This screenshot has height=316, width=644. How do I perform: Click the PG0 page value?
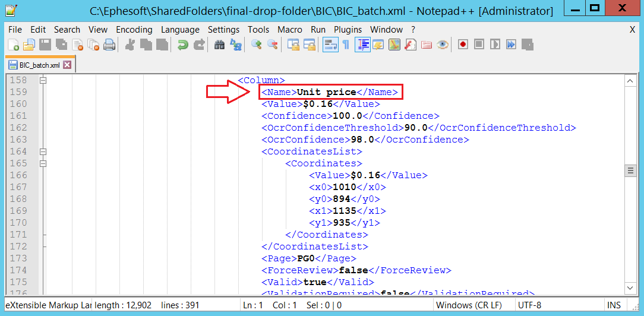pos(306,258)
